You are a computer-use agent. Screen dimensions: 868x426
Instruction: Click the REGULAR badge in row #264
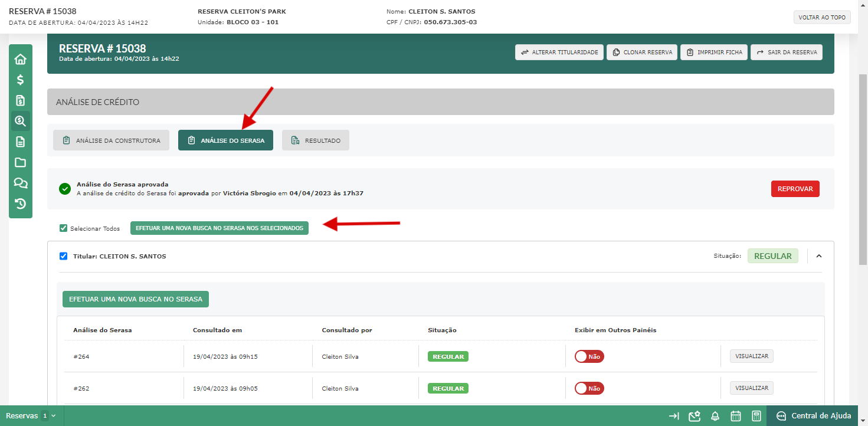[x=448, y=356]
